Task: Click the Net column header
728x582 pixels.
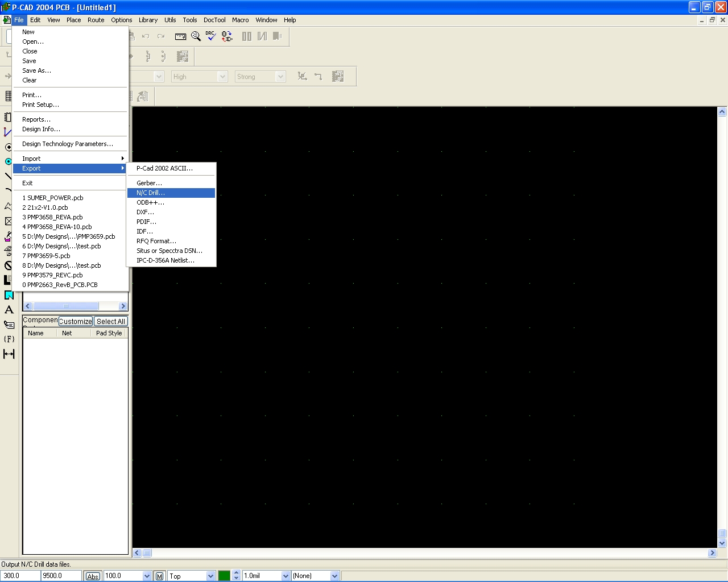Action: click(73, 333)
